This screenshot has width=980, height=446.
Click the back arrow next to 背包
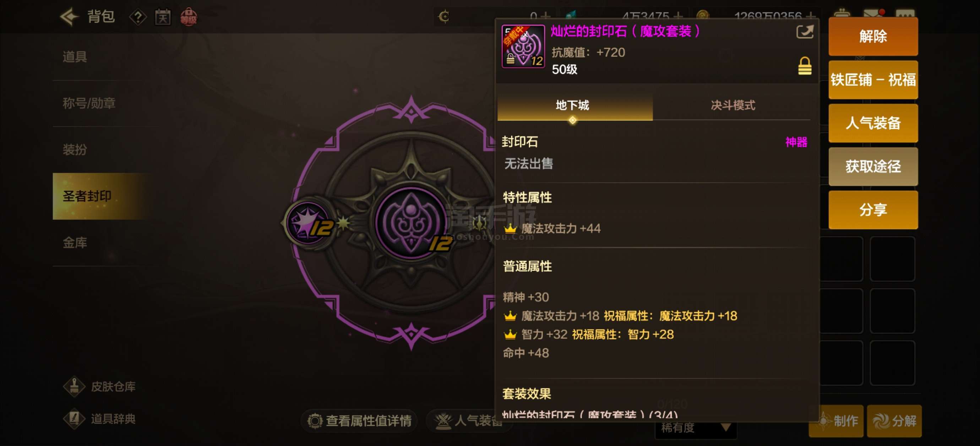69,17
